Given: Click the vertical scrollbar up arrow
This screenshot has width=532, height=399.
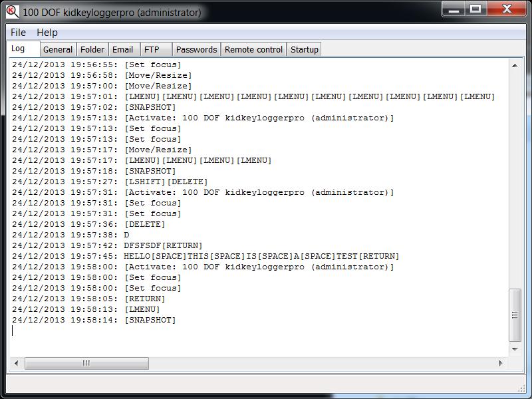Looking at the screenshot, I should click(515, 65).
